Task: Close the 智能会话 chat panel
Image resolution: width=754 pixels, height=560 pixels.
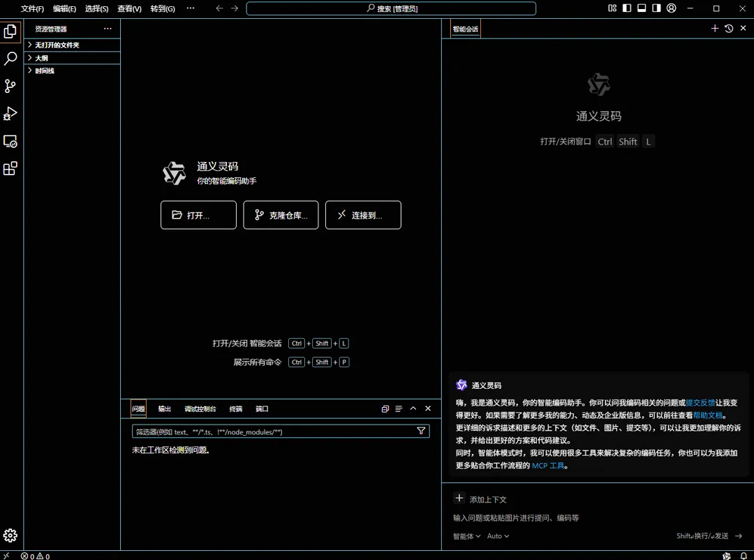Action: (x=743, y=29)
